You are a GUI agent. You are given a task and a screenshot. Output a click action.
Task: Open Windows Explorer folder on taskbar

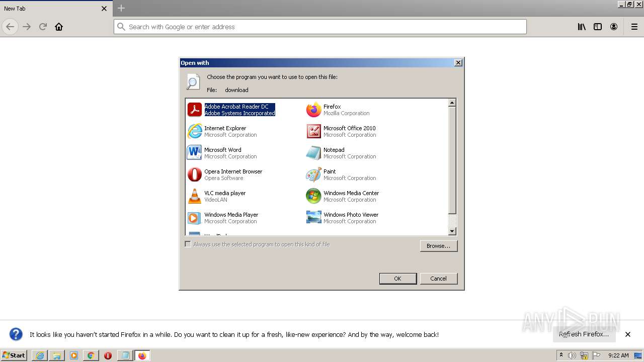pos(57,355)
